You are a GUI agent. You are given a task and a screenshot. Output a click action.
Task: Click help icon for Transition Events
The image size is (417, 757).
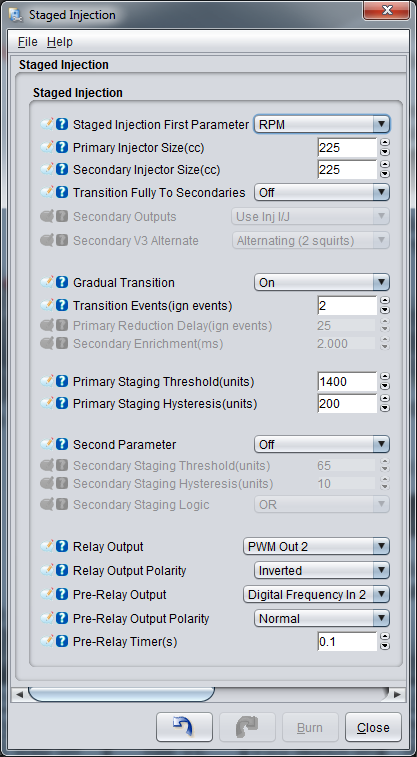pyautogui.click(x=61, y=305)
